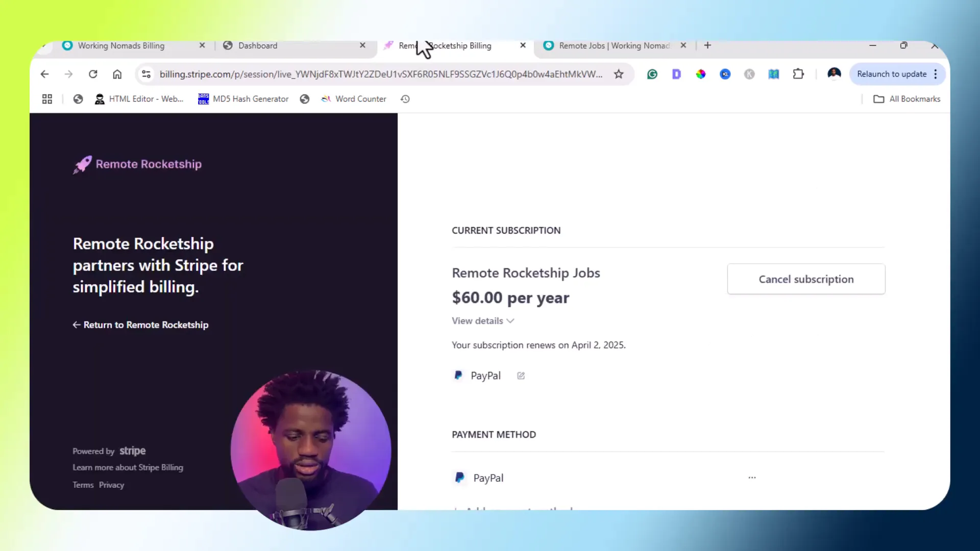This screenshot has height=551, width=980.
Task: Open the Grammarly extension icon
Action: click(652, 74)
